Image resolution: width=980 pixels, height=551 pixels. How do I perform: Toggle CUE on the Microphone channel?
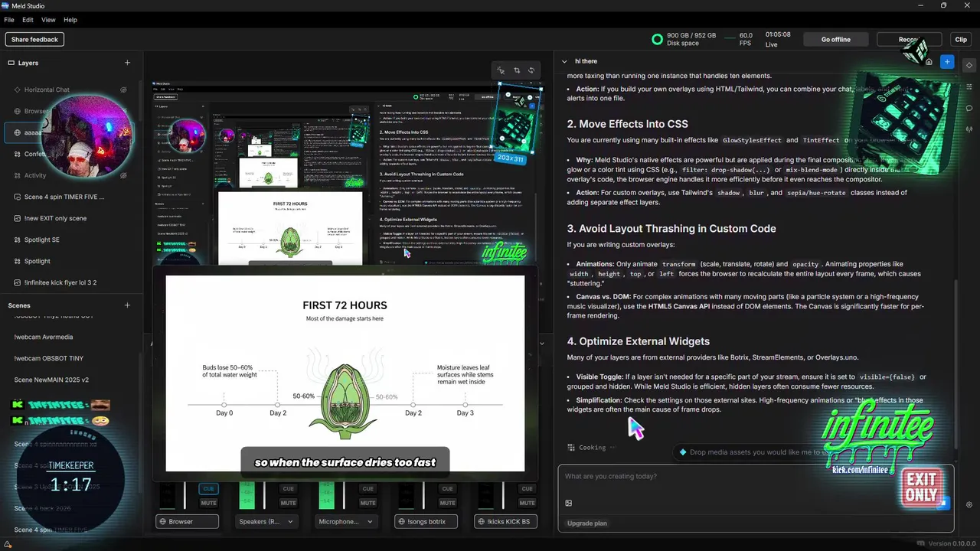pyautogui.click(x=367, y=488)
